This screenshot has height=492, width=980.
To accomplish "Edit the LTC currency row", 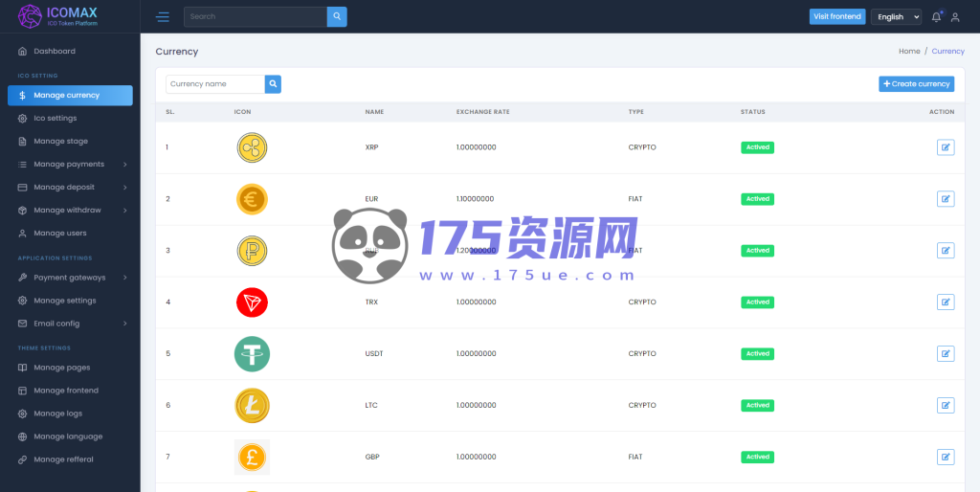I will click(x=946, y=405).
